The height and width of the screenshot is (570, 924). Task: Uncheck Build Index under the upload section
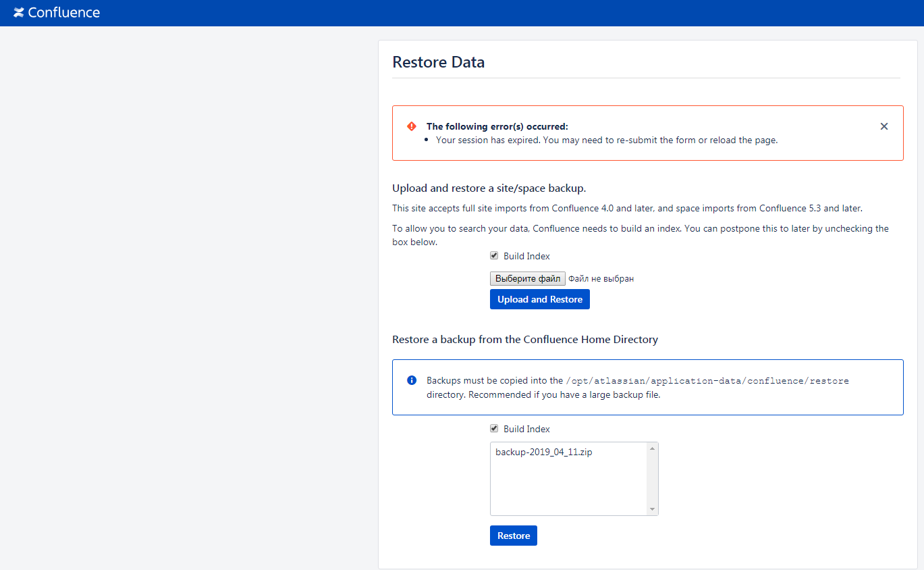(494, 256)
